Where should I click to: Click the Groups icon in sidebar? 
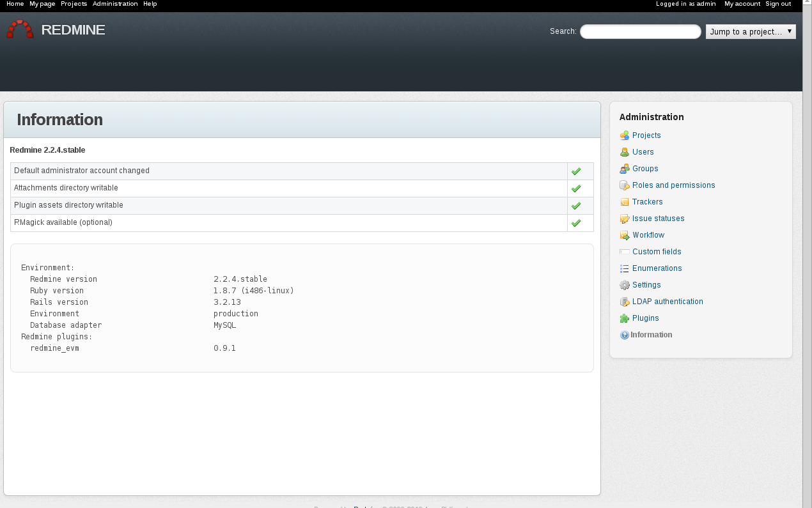(x=625, y=169)
